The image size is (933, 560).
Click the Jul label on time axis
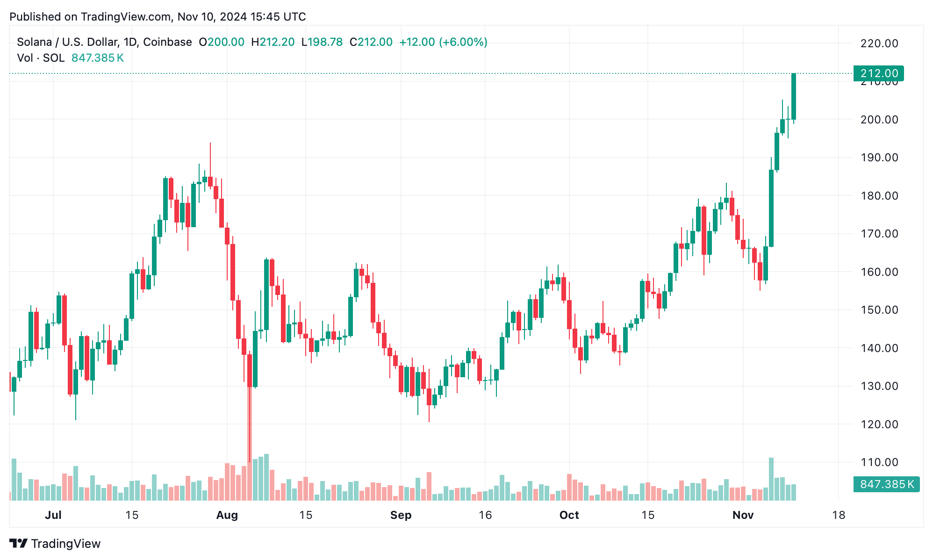(53, 515)
